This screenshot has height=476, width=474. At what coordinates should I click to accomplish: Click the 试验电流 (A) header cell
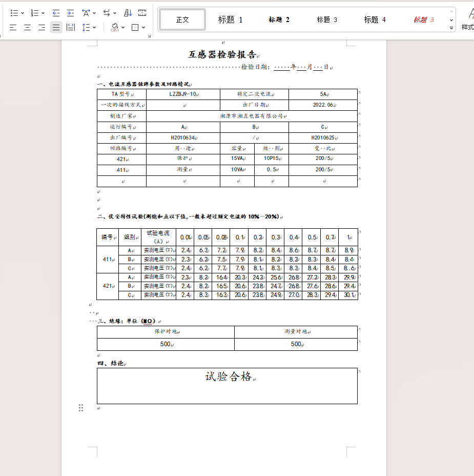(x=158, y=237)
